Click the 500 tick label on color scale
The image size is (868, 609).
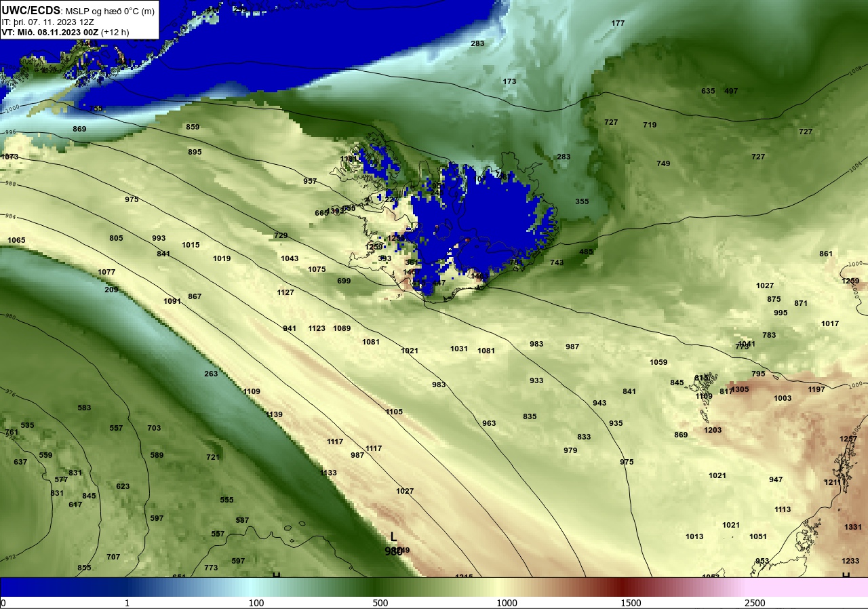[380, 603]
